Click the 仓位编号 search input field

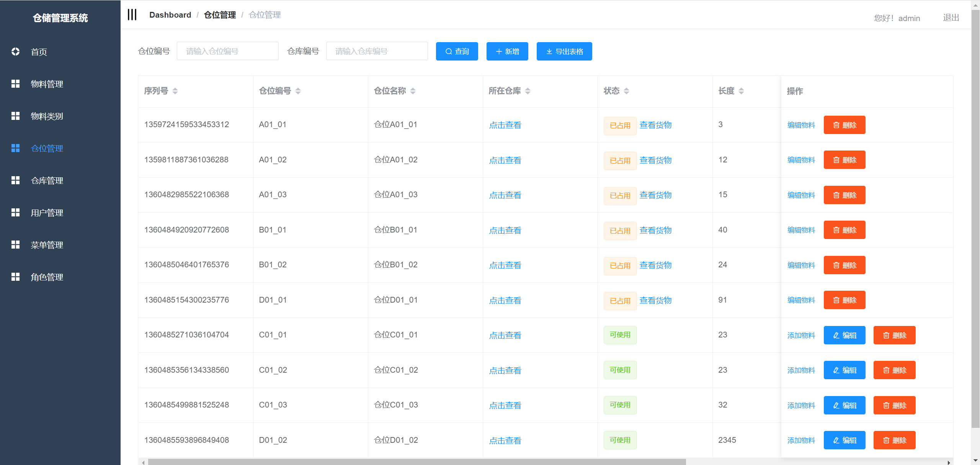228,51
